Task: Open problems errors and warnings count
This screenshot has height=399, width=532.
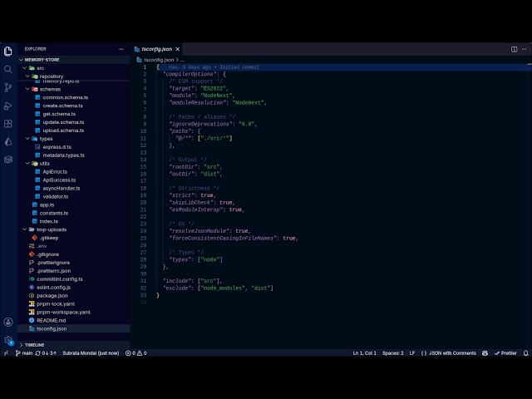Action: (136, 353)
